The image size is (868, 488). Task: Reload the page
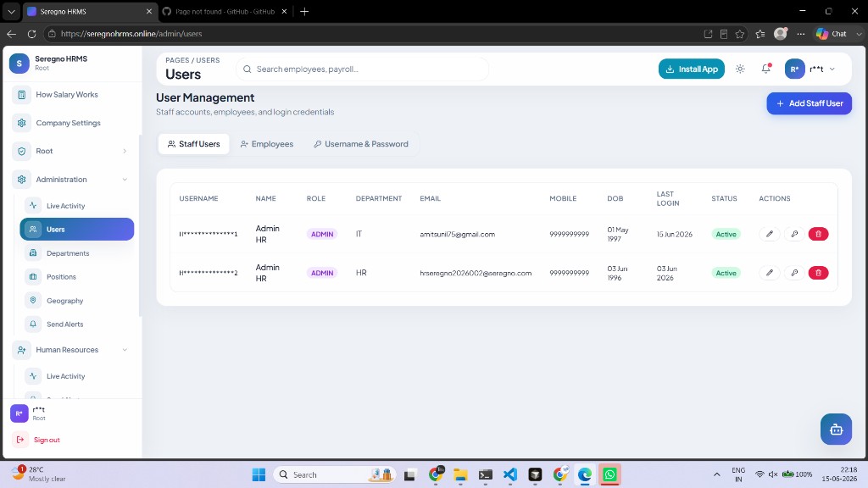31,34
